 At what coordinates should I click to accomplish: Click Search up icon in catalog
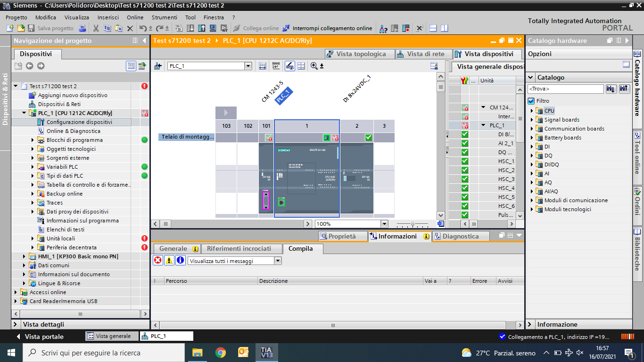624,89
